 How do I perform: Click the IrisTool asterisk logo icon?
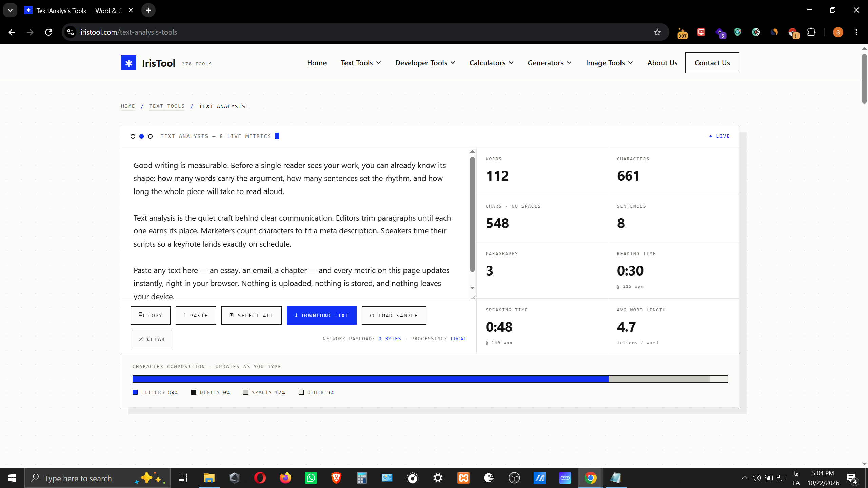[129, 63]
